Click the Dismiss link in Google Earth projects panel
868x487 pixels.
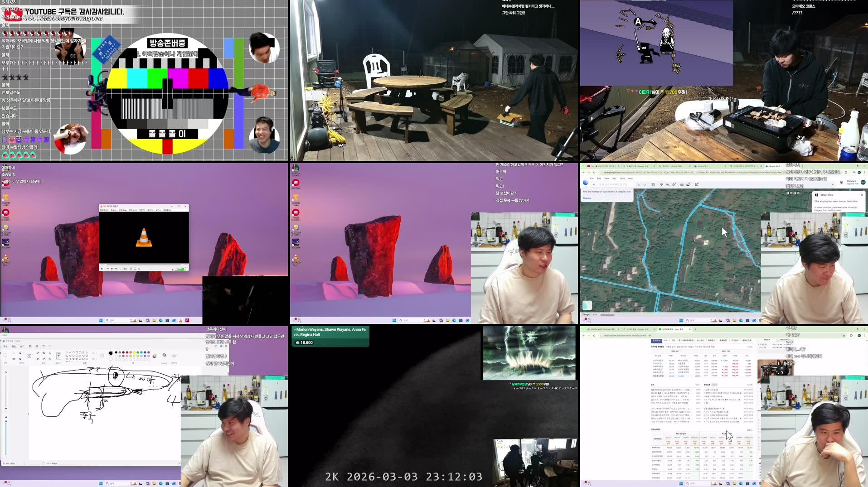click(587, 198)
